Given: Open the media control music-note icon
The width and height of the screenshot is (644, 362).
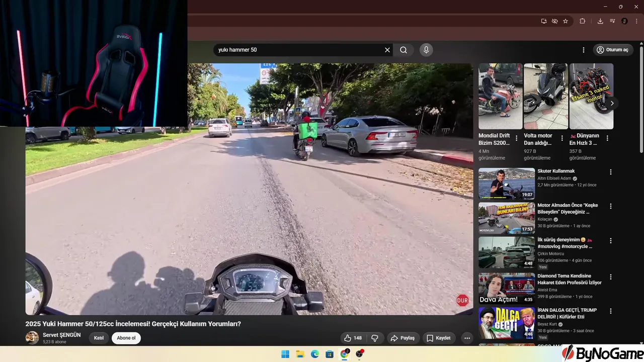Looking at the screenshot, I should (x=612, y=21).
